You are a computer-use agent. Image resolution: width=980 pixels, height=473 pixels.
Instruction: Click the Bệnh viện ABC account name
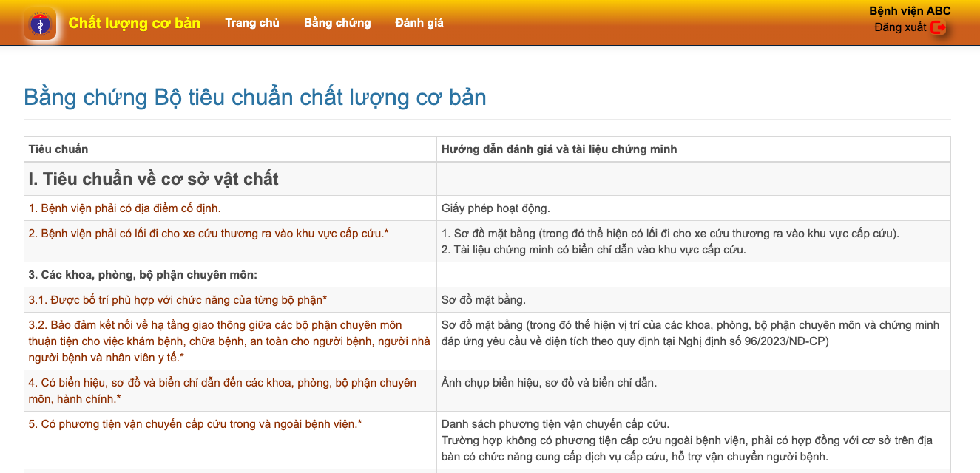(x=910, y=11)
